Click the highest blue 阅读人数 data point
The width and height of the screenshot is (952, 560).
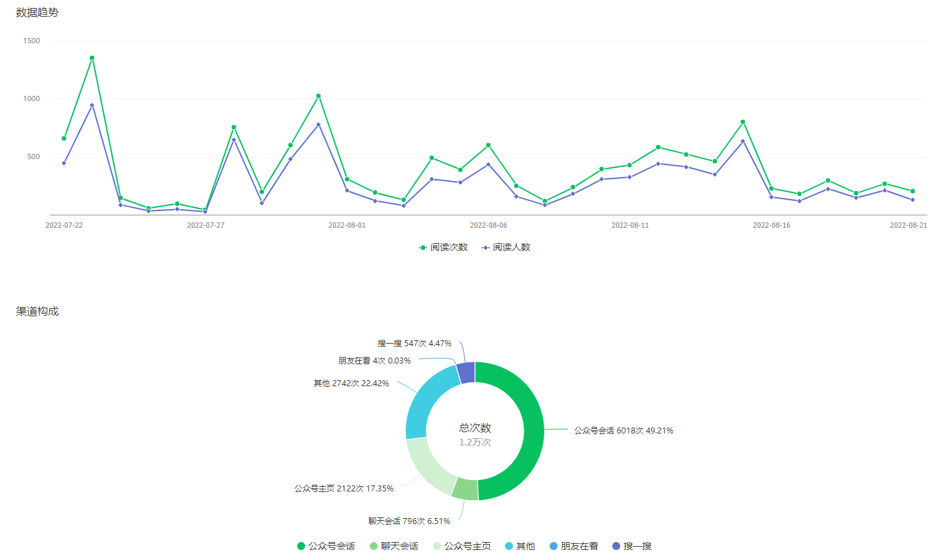[x=92, y=105]
